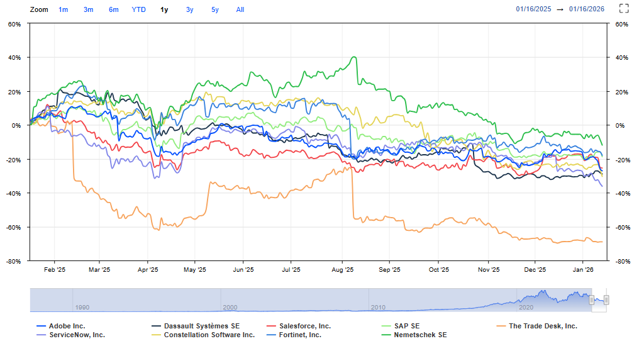Hide the SAP SE line
Screen dimensions: 644x346
click(406, 326)
